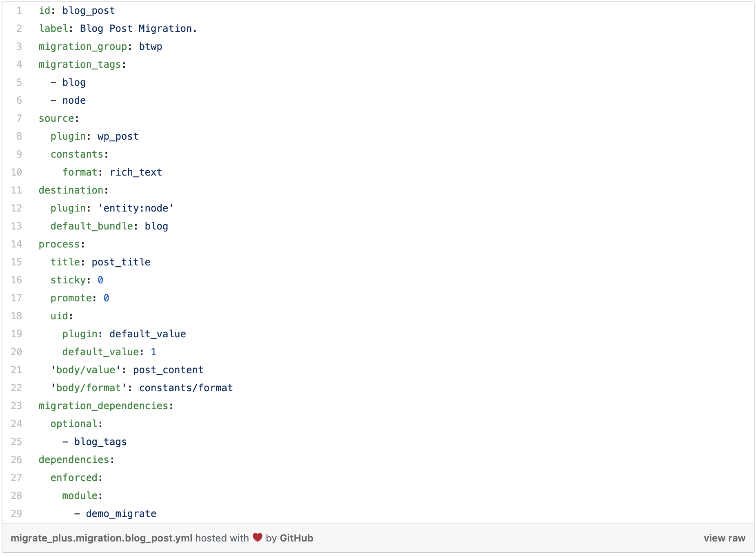Click the 'default_bundle' key
Viewport: 756px width, 557px height.
tap(91, 226)
